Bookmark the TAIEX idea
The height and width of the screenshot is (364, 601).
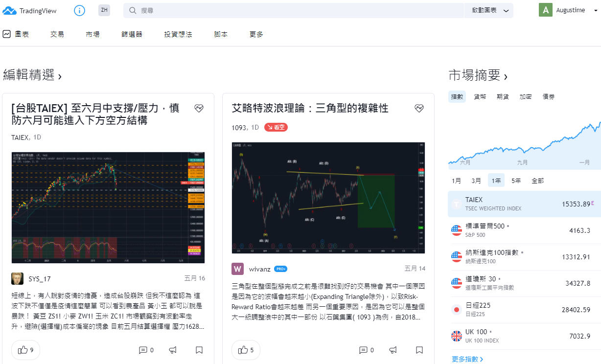tap(199, 350)
